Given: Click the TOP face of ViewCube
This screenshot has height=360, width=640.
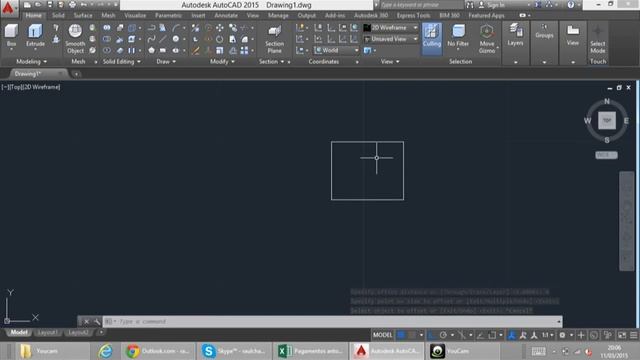Looking at the screenshot, I should [607, 121].
